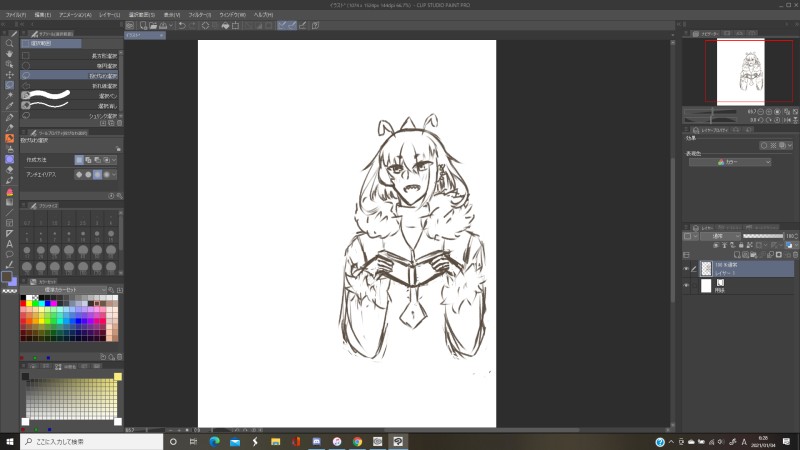
Task: Select the Move layer tool
Action: click(x=9, y=75)
